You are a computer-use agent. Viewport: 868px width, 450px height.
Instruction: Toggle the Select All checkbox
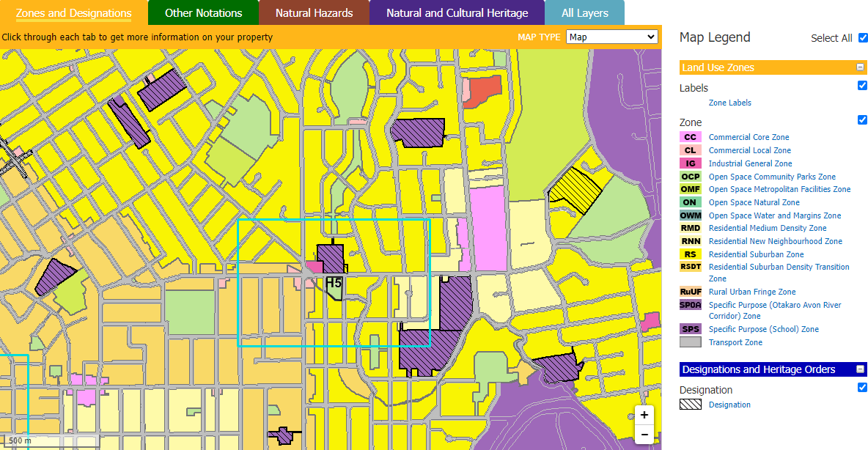pos(862,37)
